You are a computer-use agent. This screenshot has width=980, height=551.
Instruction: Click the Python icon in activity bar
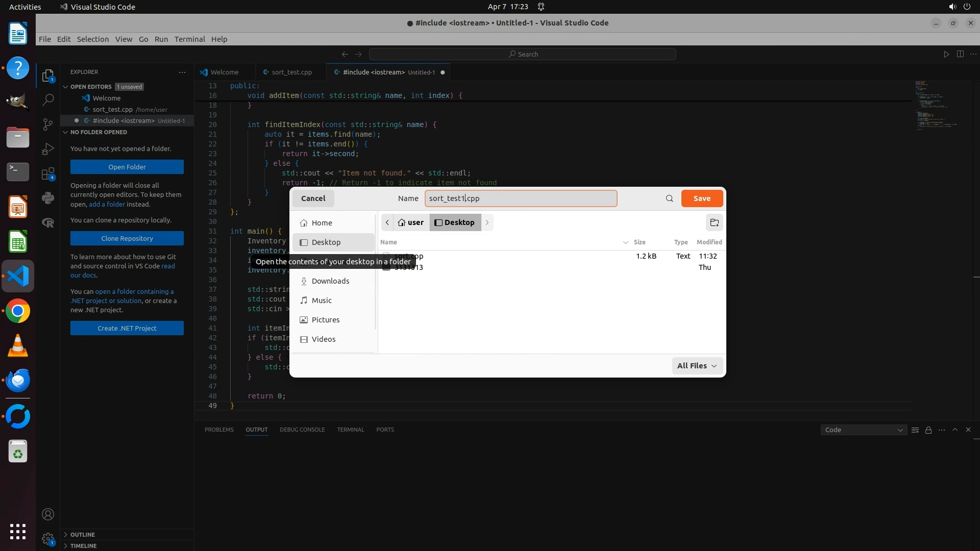pos(48,198)
